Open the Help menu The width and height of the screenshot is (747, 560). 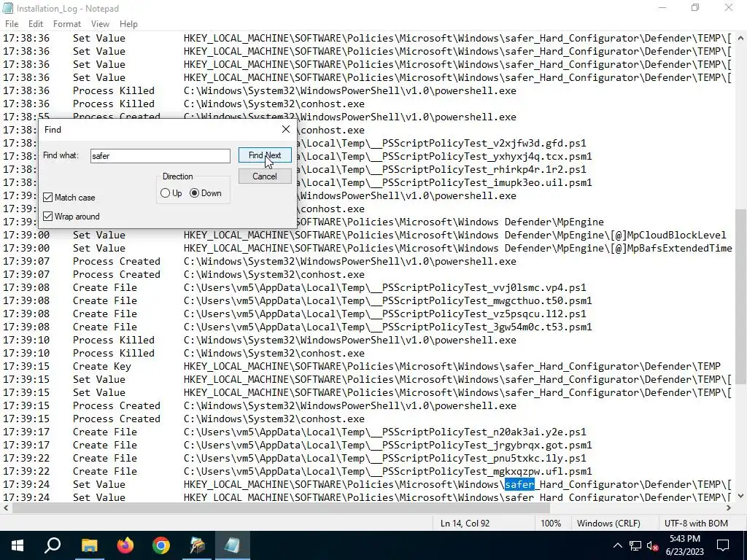128,24
